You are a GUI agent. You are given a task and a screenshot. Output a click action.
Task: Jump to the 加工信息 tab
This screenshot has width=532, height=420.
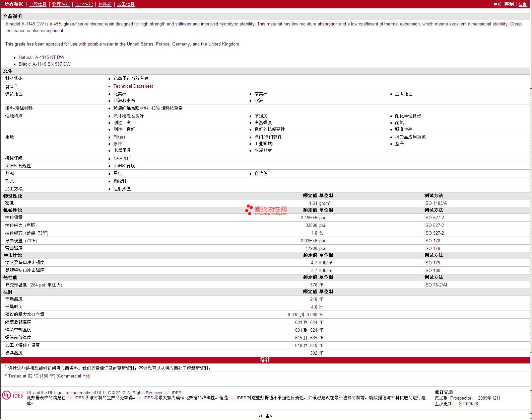[126, 4]
